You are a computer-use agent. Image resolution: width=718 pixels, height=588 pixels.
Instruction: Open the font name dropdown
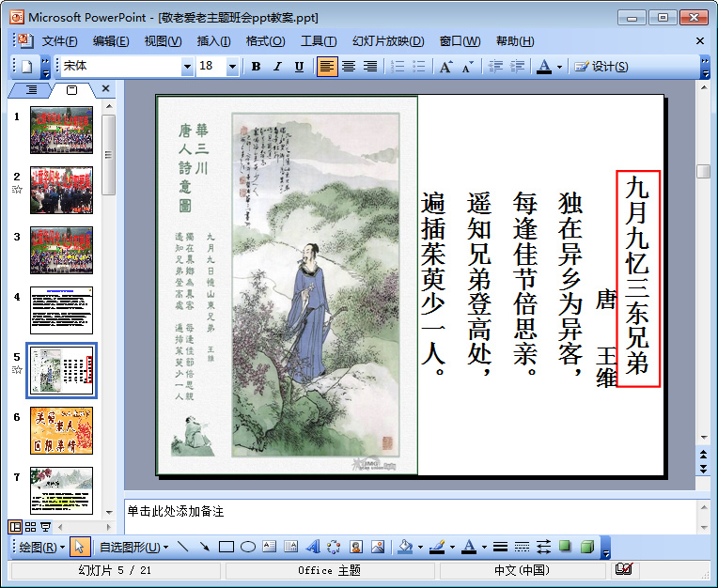point(187,67)
